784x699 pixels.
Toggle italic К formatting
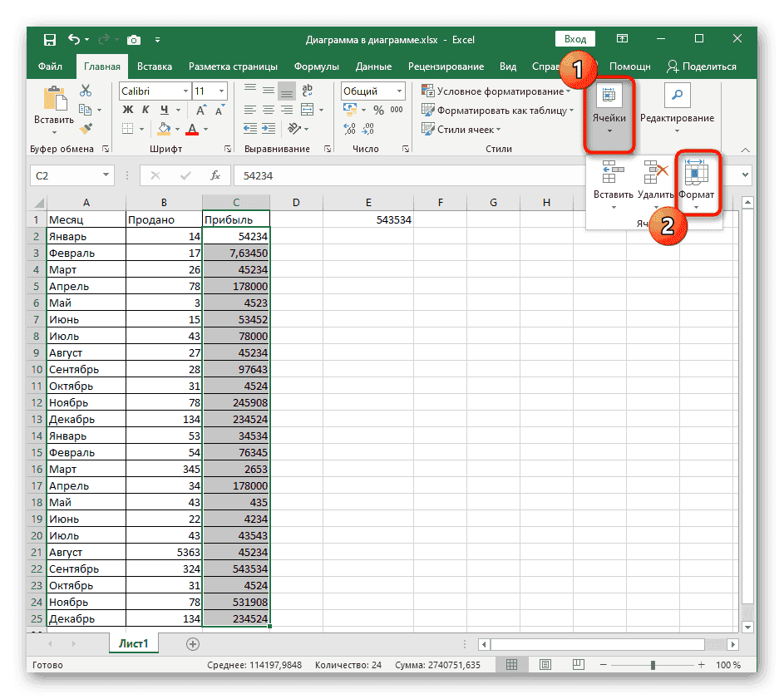pos(145,110)
